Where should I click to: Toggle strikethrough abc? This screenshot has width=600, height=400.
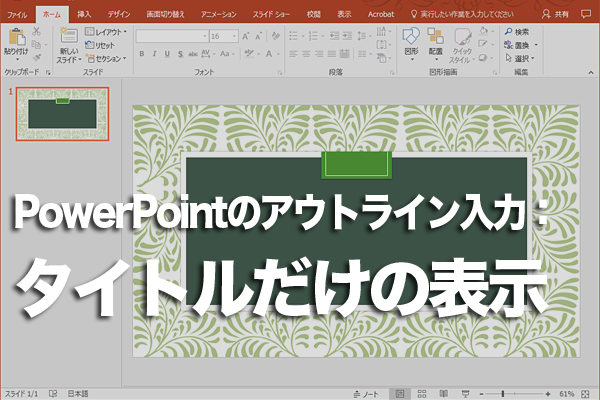[x=193, y=54]
